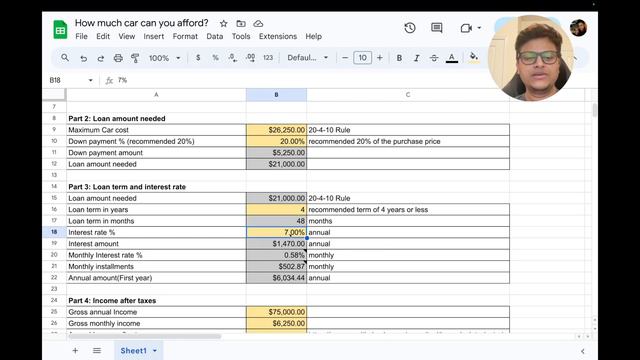Viewport: 640px width, 360px height.
Task: Open the zoom 100% dropdown
Action: click(x=164, y=58)
